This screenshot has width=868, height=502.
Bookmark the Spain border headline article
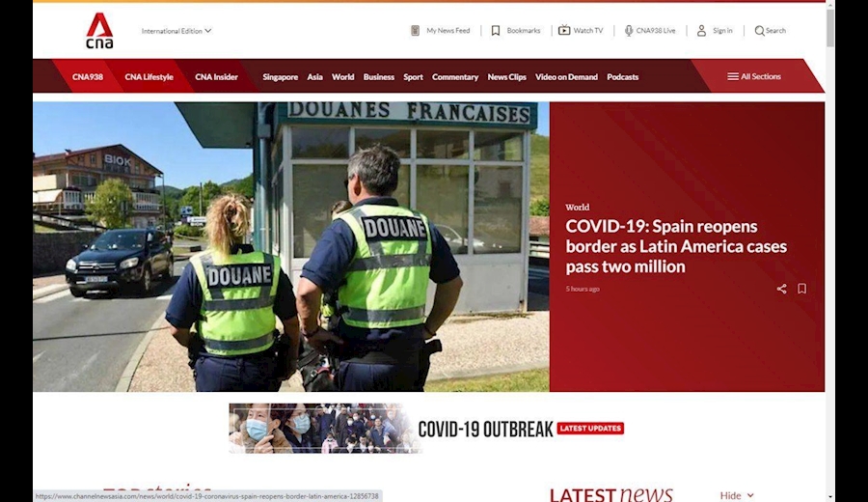[801, 289]
